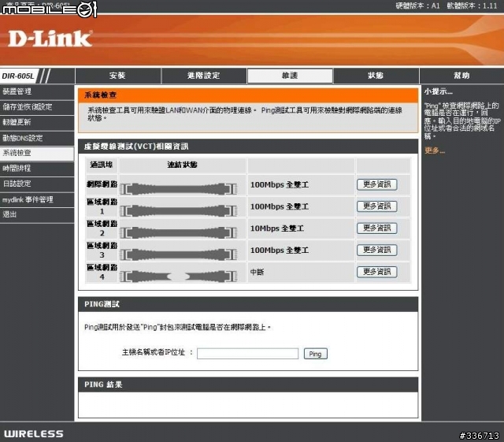Screen dimensions: 504x442
Task: Open the 安裝 setup tab
Action: tap(118, 76)
